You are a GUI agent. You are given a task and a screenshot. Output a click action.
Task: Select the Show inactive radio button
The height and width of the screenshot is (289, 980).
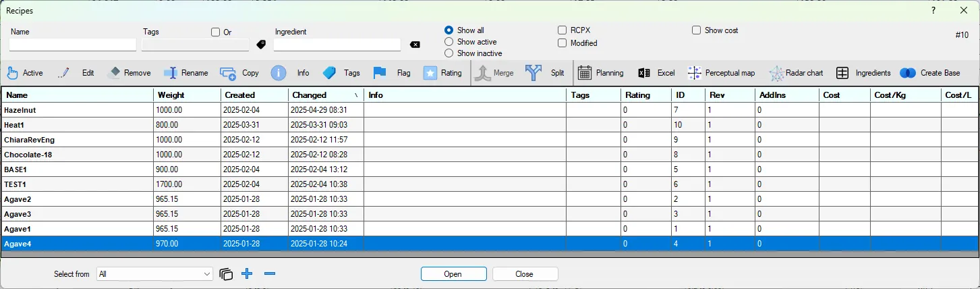[449, 53]
